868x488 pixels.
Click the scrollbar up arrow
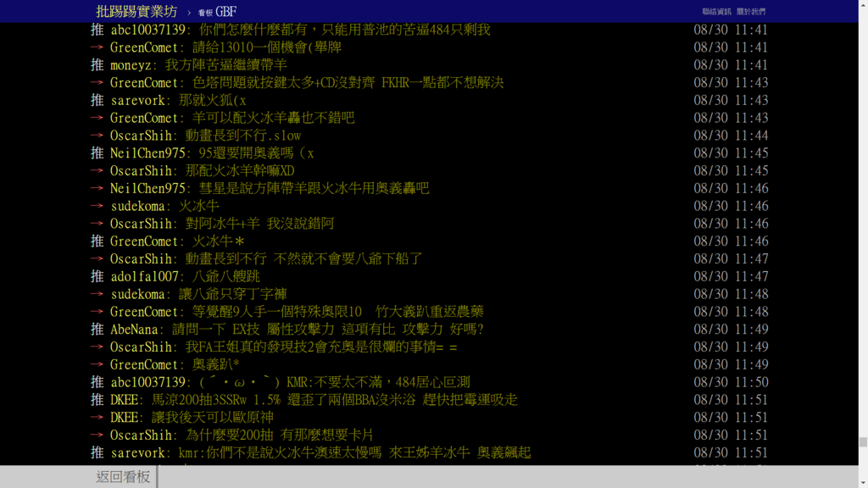[863, 4]
